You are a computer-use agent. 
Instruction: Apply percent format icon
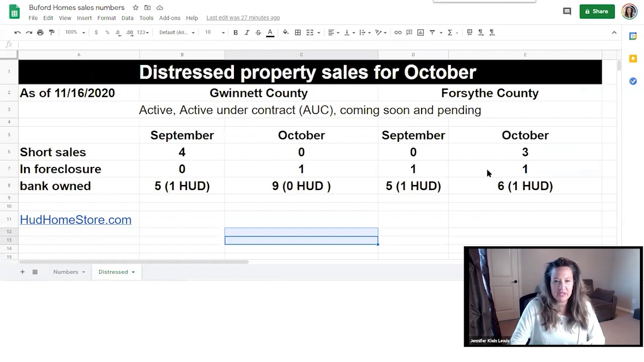pos(107,32)
